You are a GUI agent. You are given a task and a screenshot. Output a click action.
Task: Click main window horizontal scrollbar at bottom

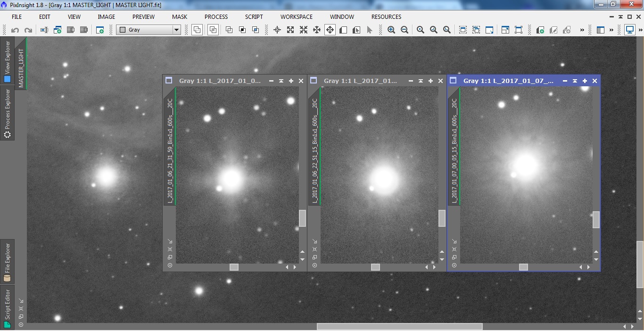(399, 326)
